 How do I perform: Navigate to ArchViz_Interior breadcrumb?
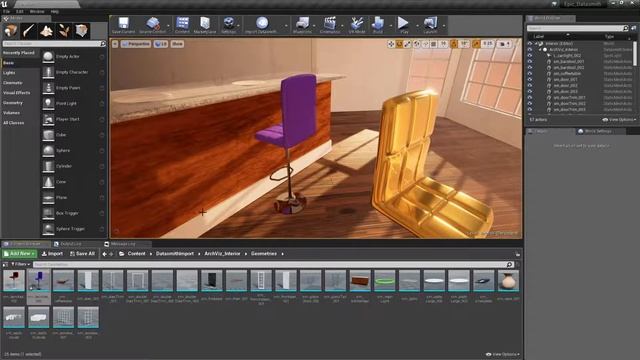pyautogui.click(x=222, y=254)
